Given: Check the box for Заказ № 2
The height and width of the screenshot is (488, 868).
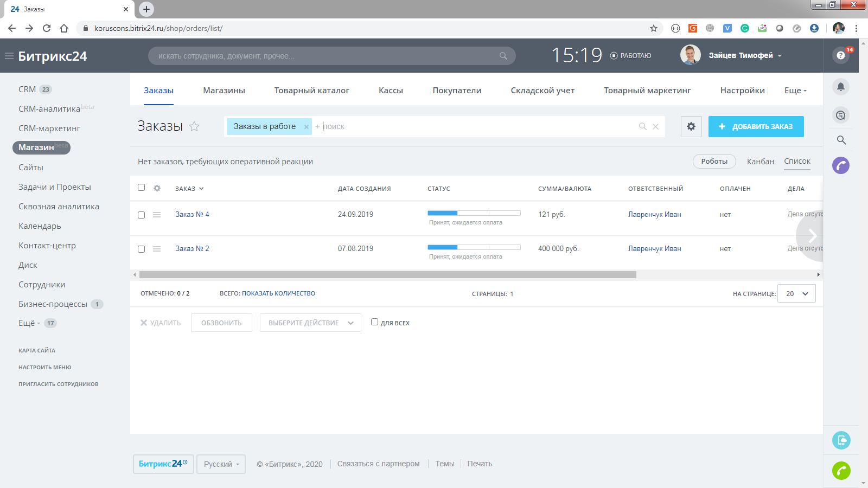Looking at the screenshot, I should click(141, 249).
